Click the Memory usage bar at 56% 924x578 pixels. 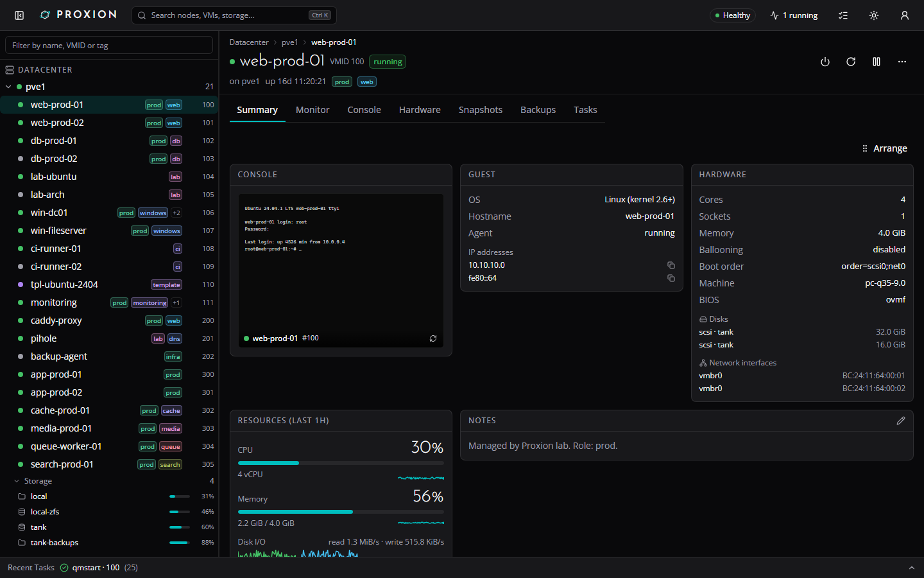tap(341, 512)
